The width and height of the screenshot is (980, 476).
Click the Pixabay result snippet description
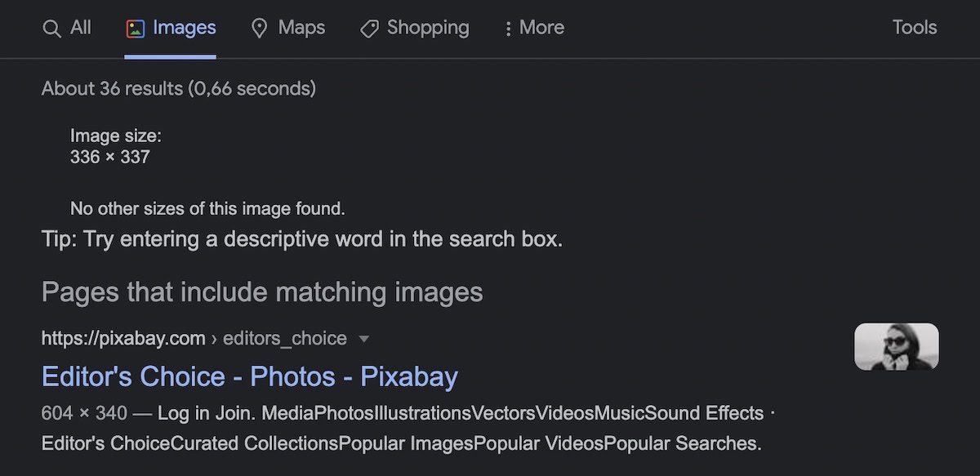402,429
